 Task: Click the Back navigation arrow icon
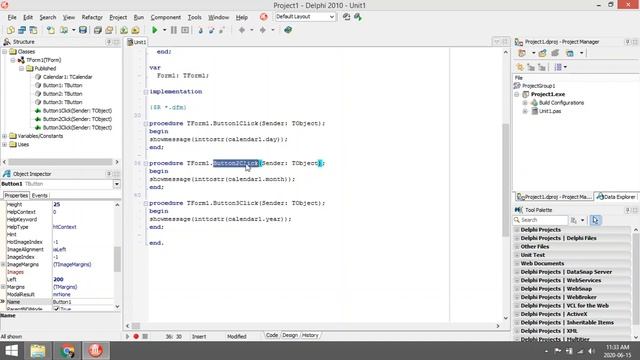pos(242,30)
